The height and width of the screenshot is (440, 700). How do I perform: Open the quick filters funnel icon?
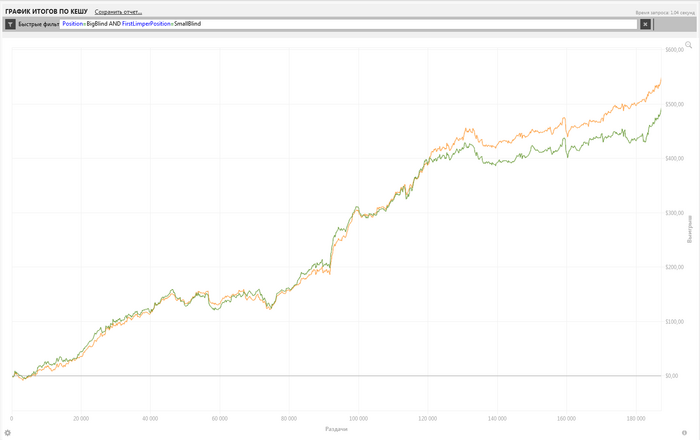click(10, 24)
